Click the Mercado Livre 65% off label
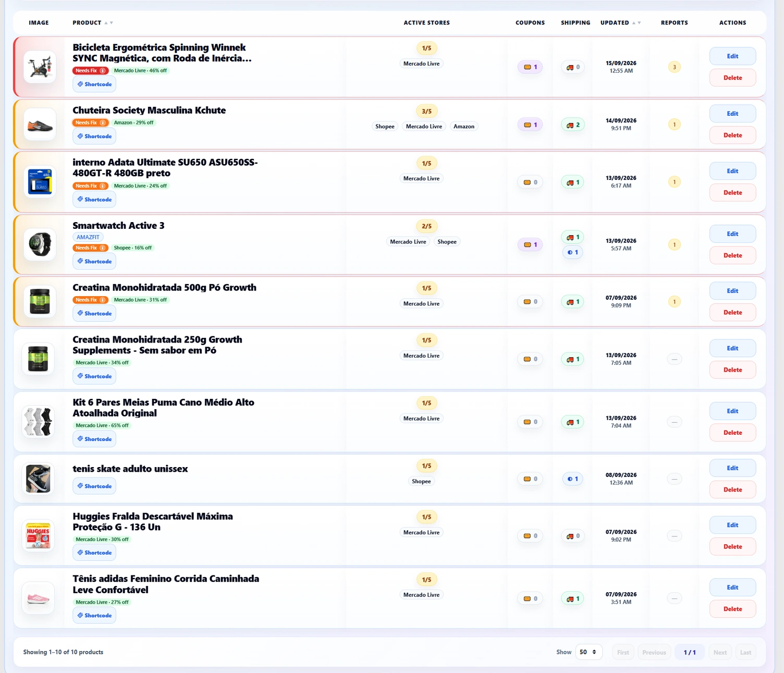Screen dimensions: 784x673 click(x=102, y=426)
